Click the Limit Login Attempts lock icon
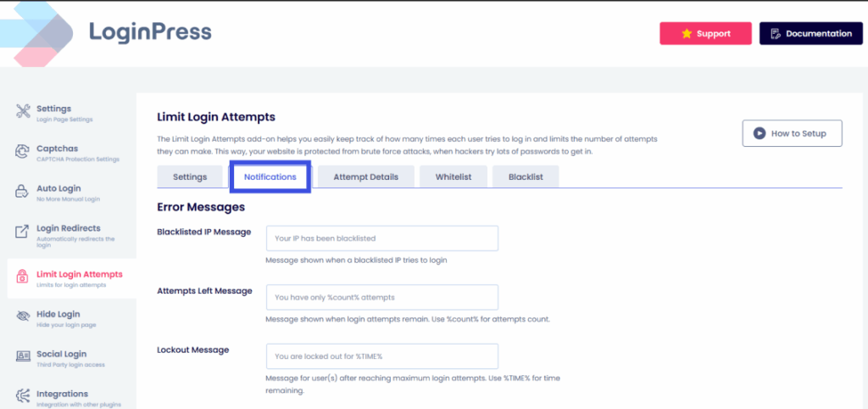 23,277
